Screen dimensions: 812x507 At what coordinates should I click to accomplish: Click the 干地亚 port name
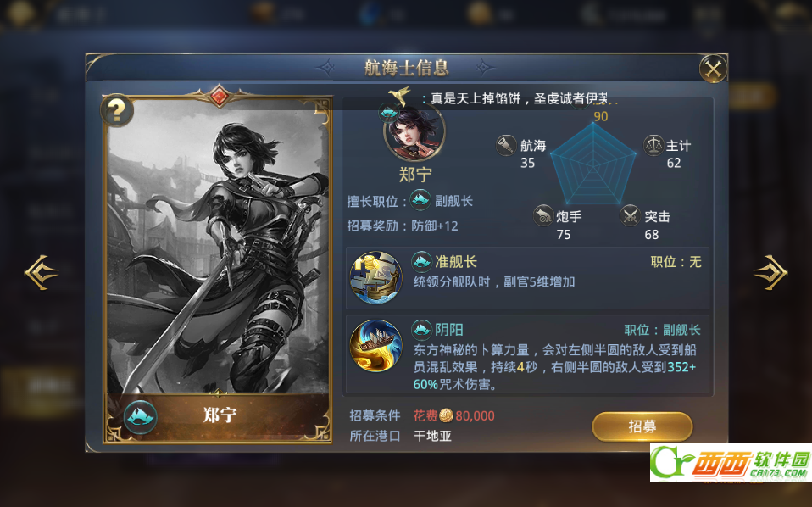point(432,436)
